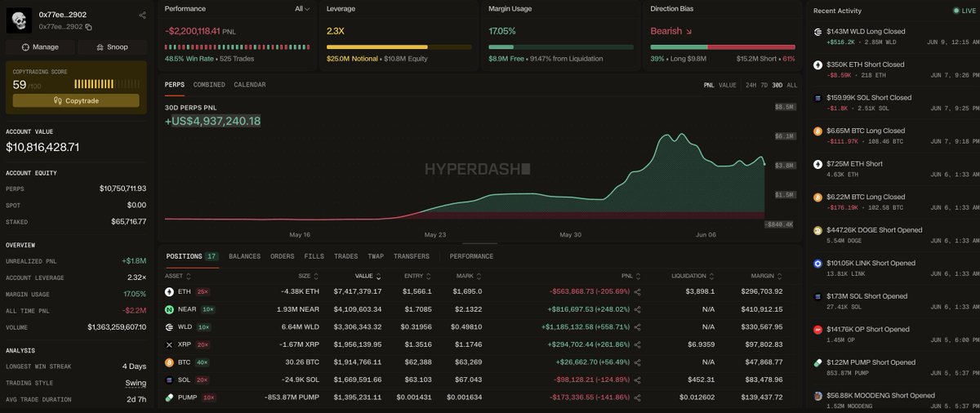Sort positions by ENTRY column

[x=417, y=276]
